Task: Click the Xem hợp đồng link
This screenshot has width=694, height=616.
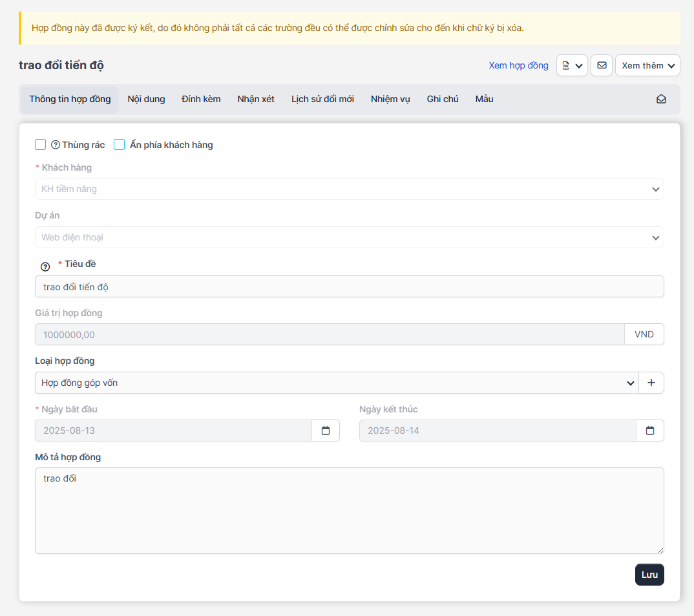Action: tap(518, 65)
